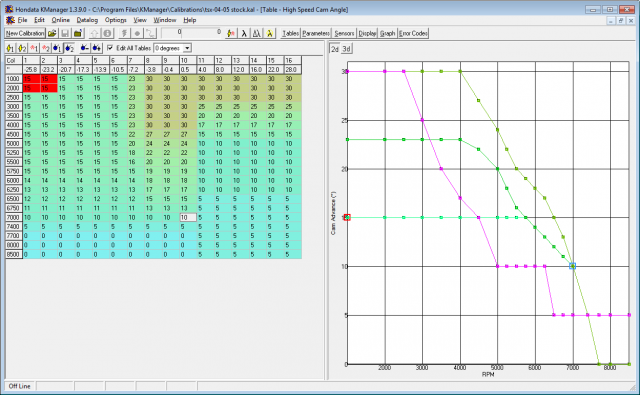Screen dimensions: 640x395
Task: Toggle the Edit All Tables checkbox
Action: pyautogui.click(x=110, y=48)
